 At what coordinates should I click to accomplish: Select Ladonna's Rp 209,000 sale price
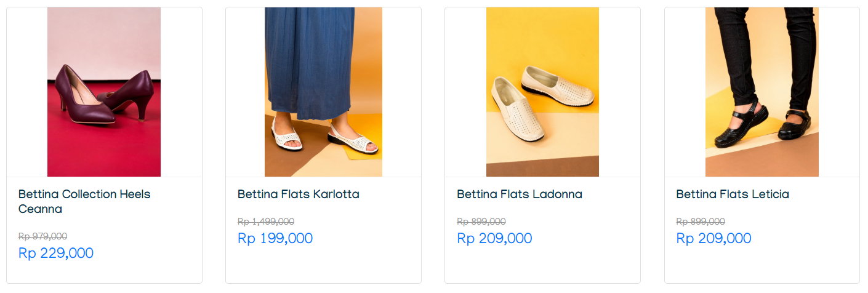(494, 238)
